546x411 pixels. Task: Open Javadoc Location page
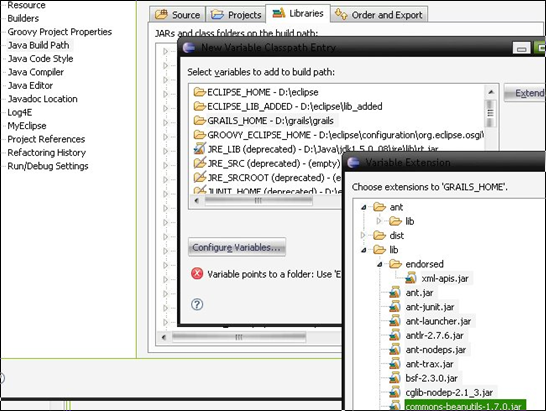[42, 99]
